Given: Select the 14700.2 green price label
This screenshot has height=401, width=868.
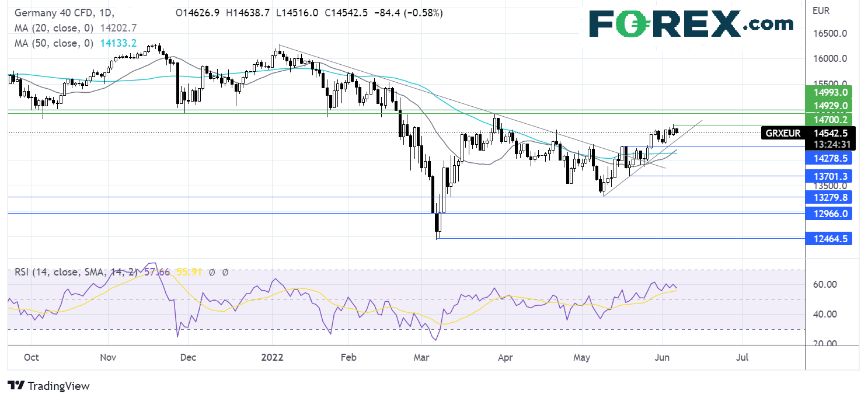Looking at the screenshot, I should coord(829,119).
